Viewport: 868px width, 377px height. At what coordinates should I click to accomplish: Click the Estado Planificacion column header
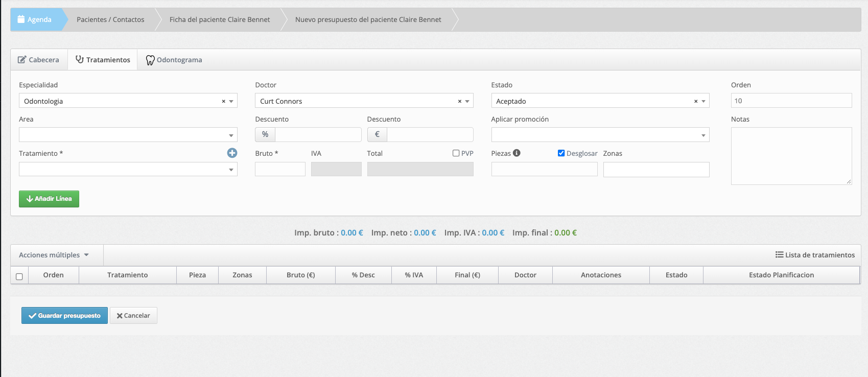[782, 275]
